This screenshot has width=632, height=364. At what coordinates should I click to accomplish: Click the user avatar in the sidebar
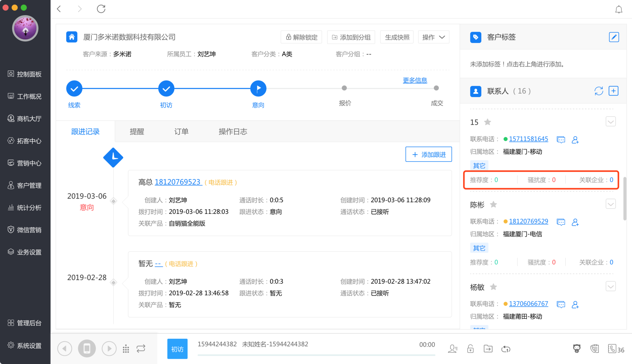click(x=25, y=28)
